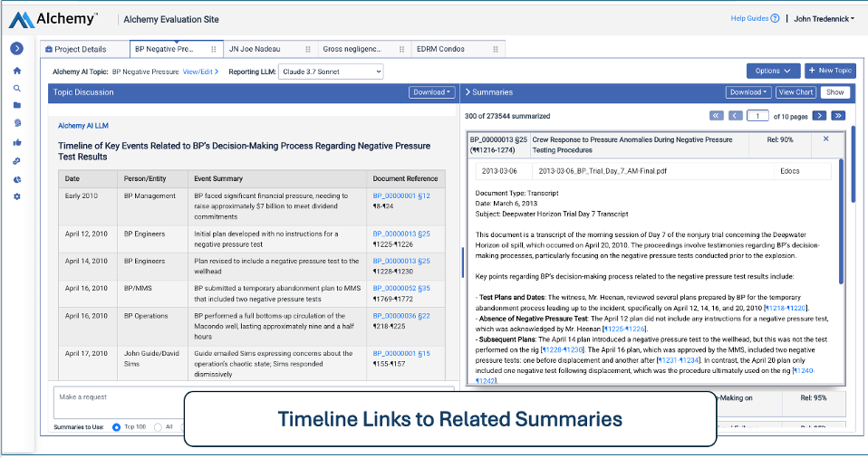Open the Help Guides link

pos(749,18)
